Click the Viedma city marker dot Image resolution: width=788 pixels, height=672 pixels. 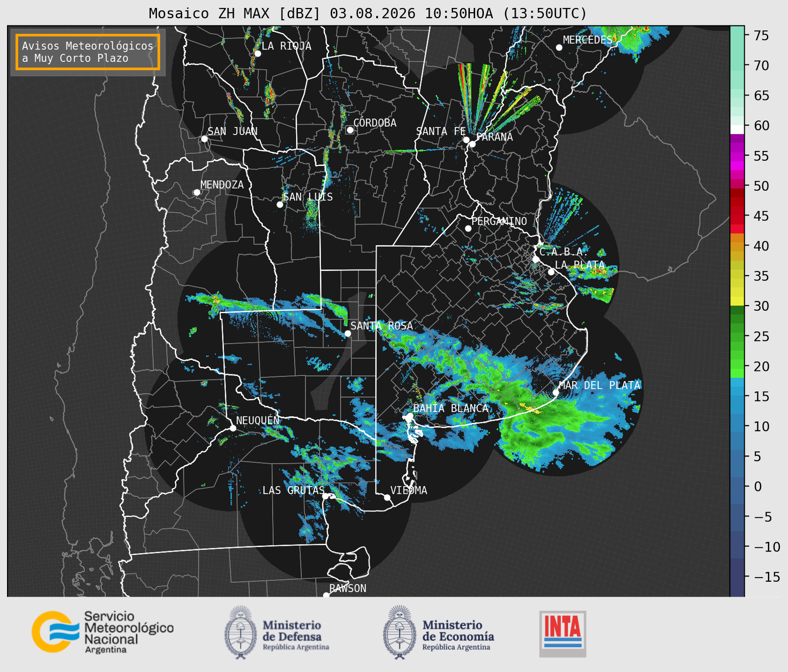tap(387, 497)
